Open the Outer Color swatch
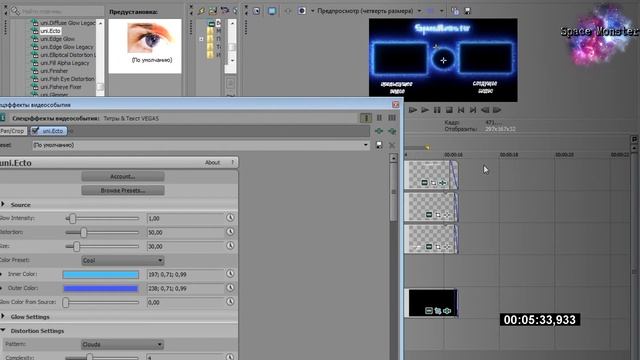Screen dimensions: 640x360 [x=101, y=289]
